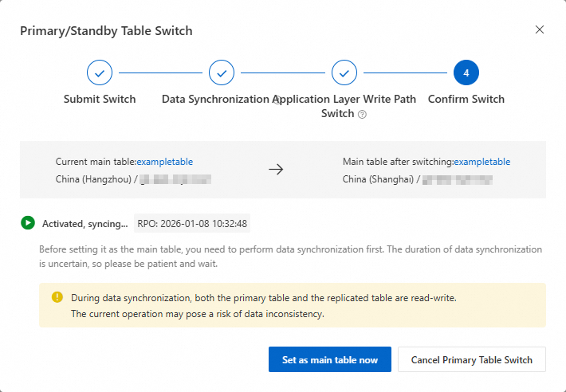The width and height of the screenshot is (566, 392).
Task: Open the exampletable link after switching
Action: click(482, 162)
